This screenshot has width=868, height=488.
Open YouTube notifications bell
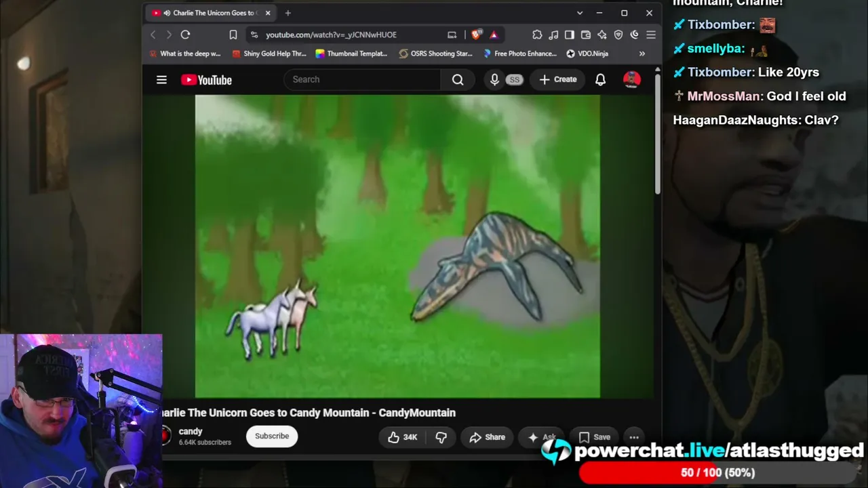coord(600,79)
